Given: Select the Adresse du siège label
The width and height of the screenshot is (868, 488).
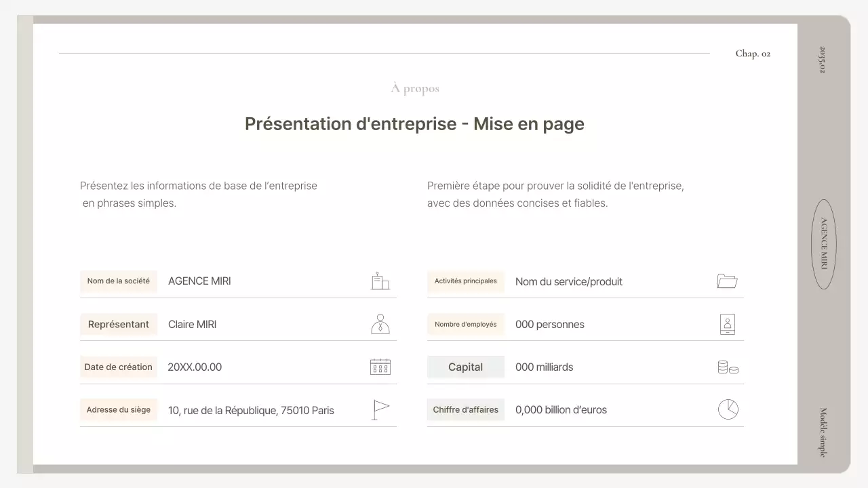Looking at the screenshot, I should coord(119,409).
